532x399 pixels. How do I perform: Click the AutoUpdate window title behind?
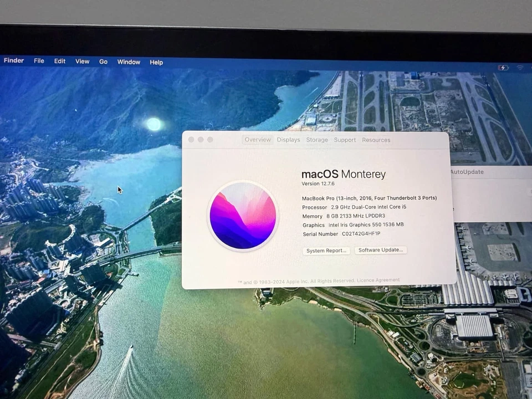(467, 172)
